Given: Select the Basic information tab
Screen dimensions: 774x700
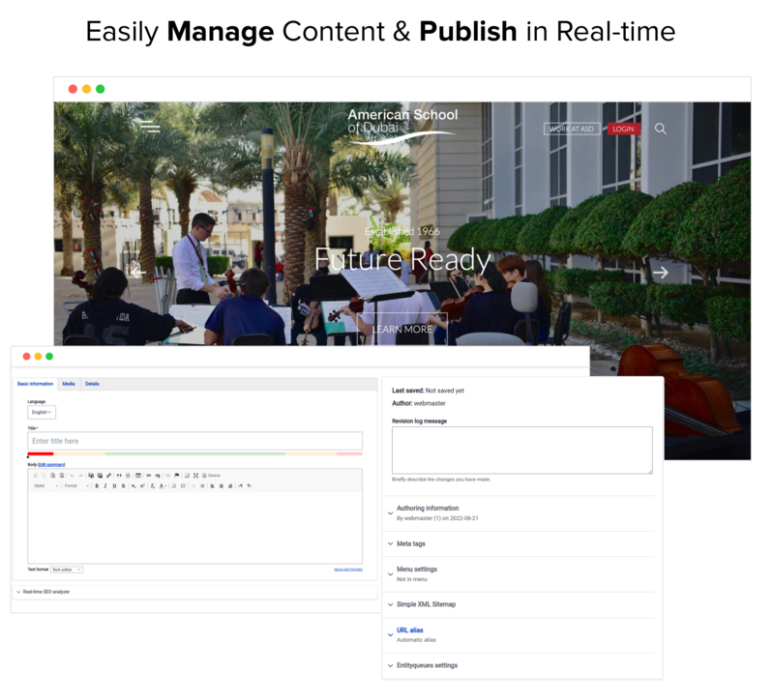Looking at the screenshot, I should [x=35, y=384].
